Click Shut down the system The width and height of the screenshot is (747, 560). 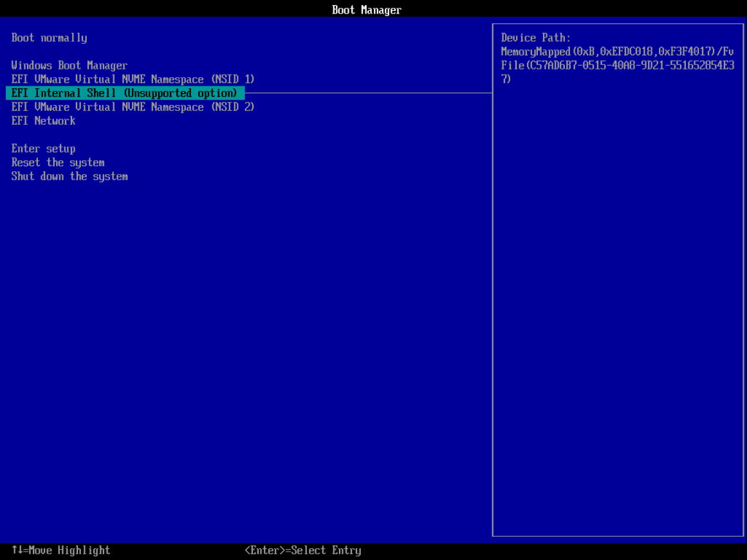pos(69,176)
